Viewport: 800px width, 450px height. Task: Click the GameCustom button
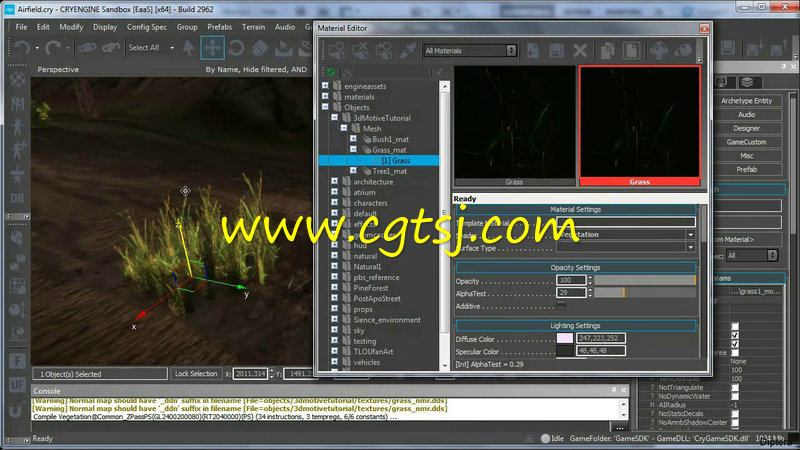[x=746, y=142]
